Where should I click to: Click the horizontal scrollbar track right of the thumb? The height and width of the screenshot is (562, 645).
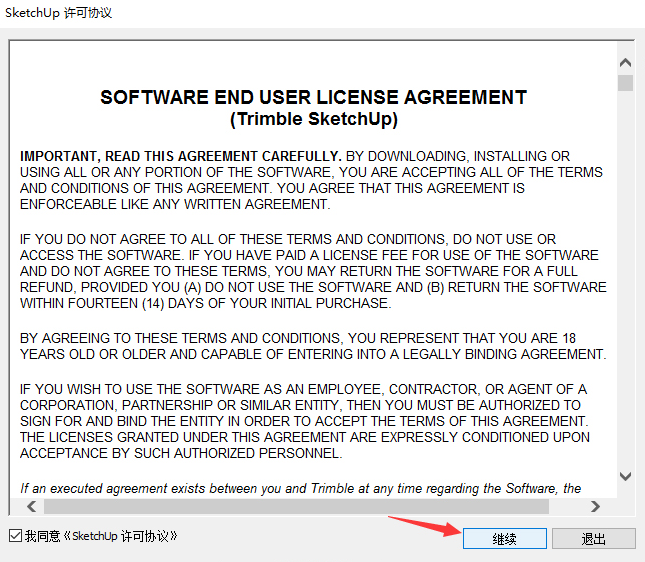point(570,507)
